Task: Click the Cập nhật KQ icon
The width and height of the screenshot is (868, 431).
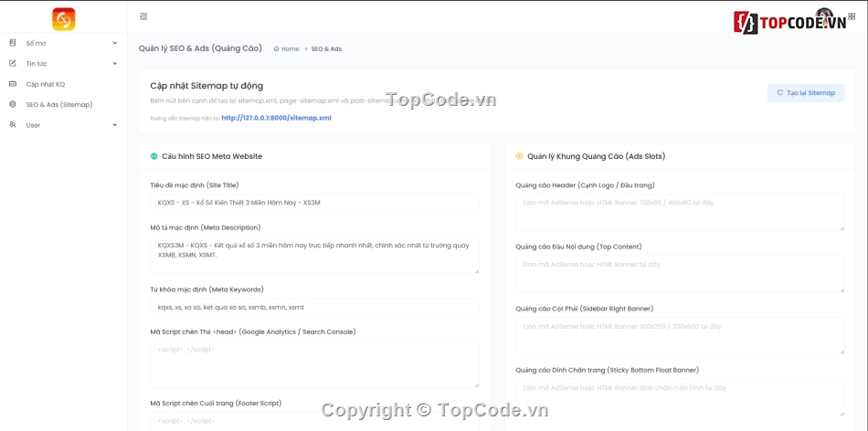Action: [x=13, y=83]
